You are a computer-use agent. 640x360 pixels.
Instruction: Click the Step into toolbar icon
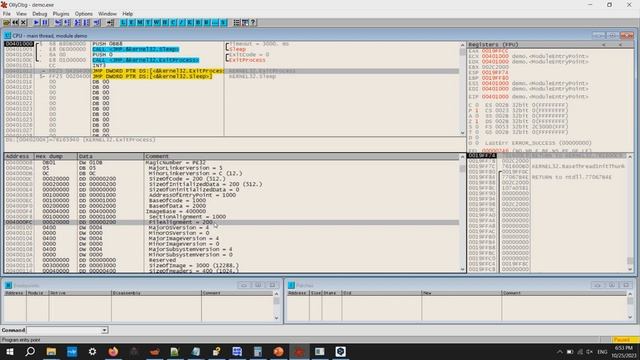click(58, 22)
